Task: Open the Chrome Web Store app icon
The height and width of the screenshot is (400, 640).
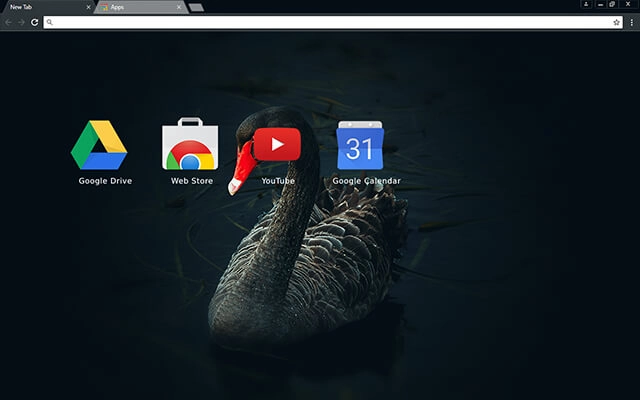Action: click(x=190, y=144)
